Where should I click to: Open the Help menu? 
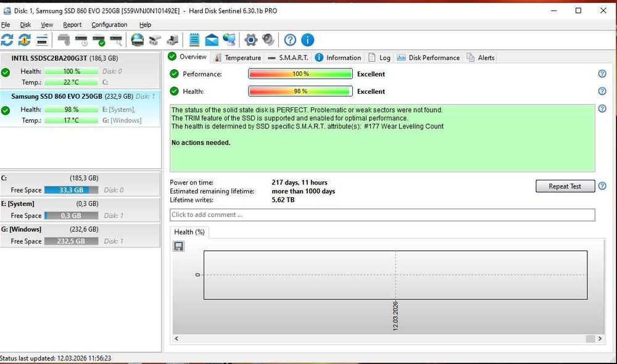[145, 25]
